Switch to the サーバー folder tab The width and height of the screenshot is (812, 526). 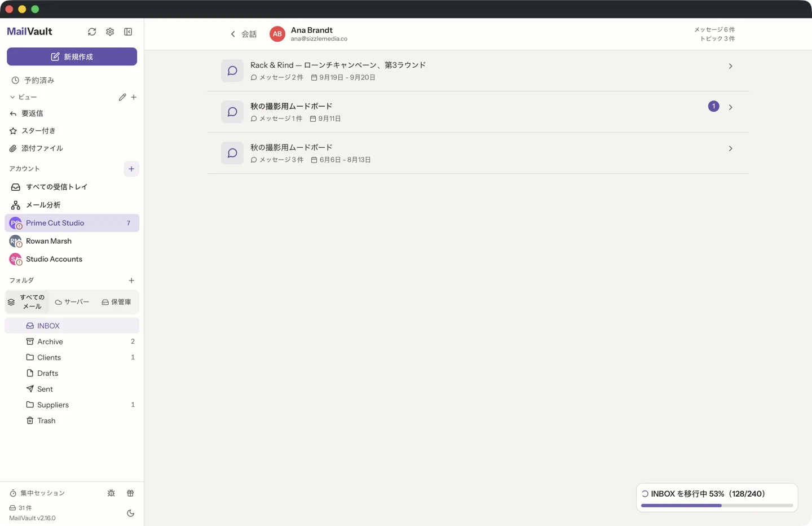[72, 302]
